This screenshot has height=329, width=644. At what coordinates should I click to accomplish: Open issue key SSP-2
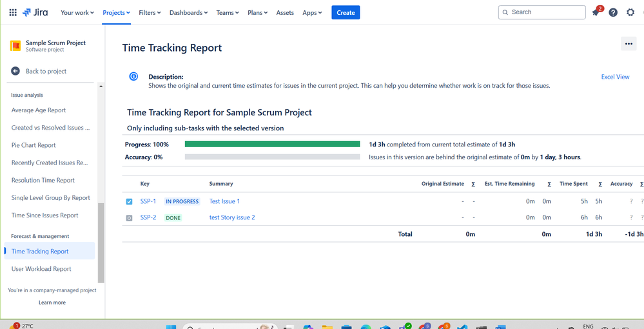click(x=148, y=217)
